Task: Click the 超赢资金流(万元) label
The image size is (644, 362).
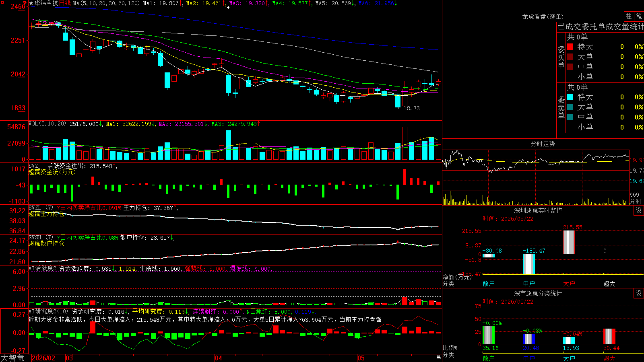Action: pos(52,172)
